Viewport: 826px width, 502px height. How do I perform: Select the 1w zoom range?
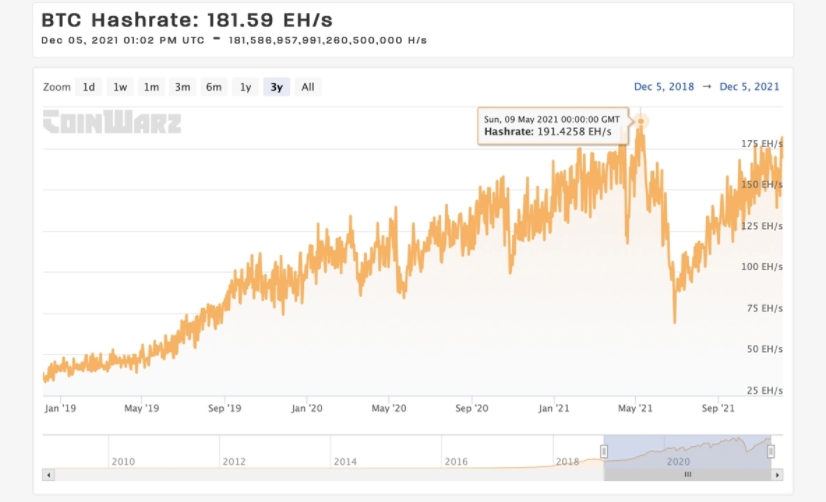tap(120, 87)
